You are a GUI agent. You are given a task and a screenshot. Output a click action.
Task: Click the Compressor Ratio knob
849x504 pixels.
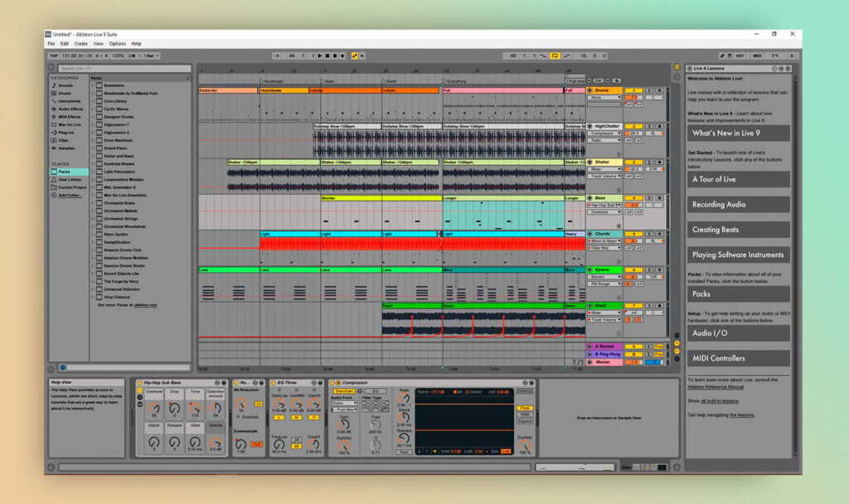(x=404, y=398)
